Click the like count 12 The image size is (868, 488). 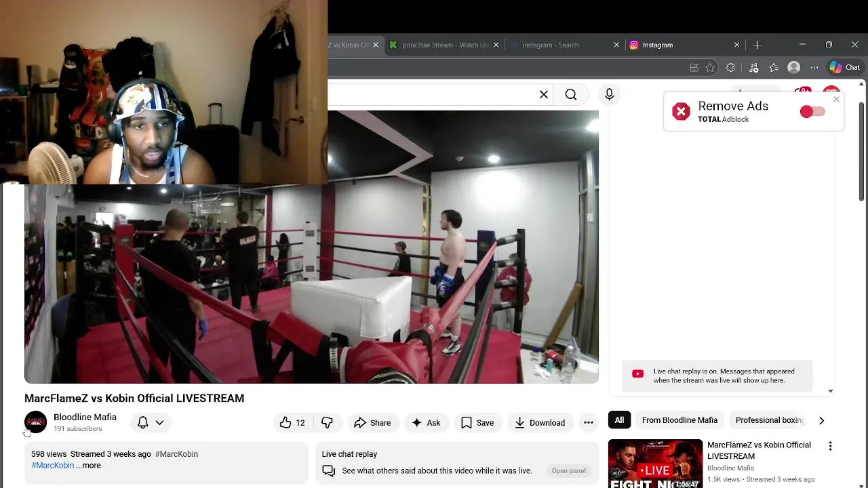pos(300,423)
